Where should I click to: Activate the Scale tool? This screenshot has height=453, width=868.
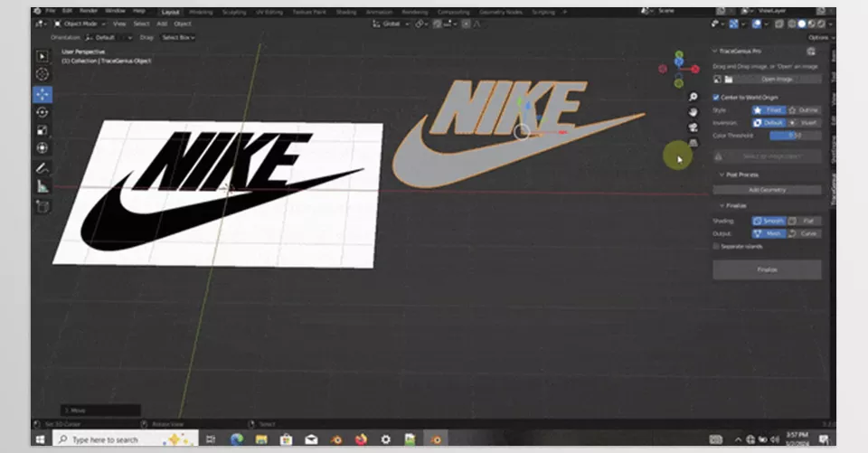pos(42,130)
